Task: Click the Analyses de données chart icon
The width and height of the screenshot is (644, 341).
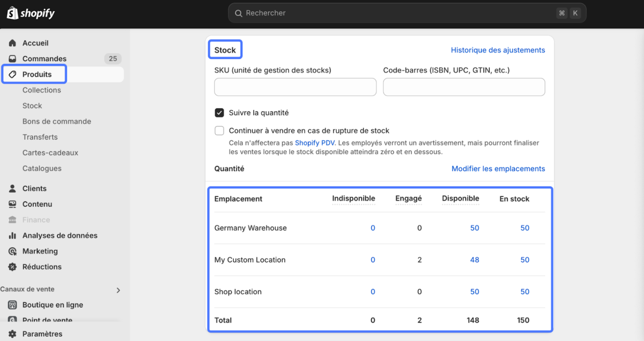Action: click(12, 235)
